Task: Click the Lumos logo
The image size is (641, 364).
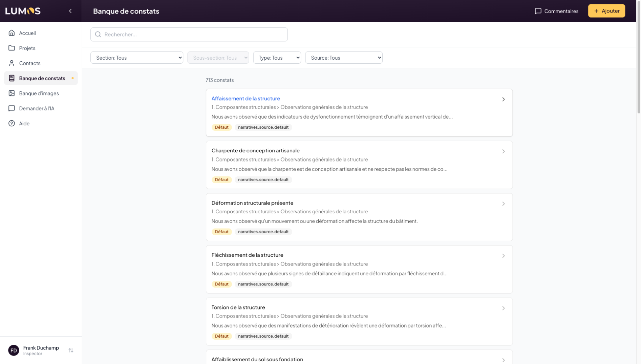Action: coord(23,11)
